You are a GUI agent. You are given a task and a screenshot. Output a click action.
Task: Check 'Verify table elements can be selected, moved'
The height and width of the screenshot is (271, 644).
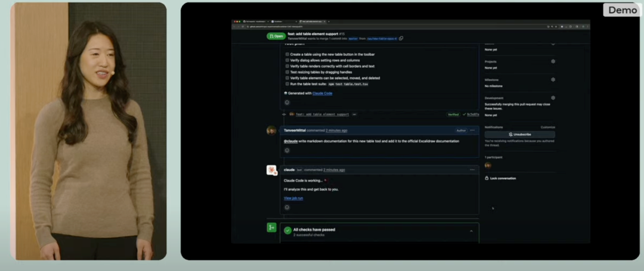(287, 78)
